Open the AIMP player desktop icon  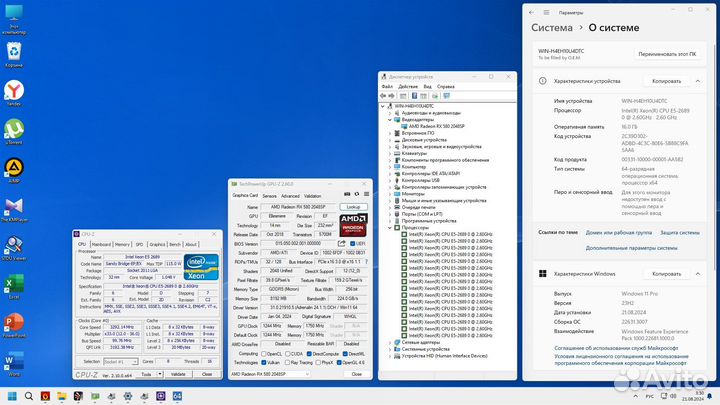(14, 170)
